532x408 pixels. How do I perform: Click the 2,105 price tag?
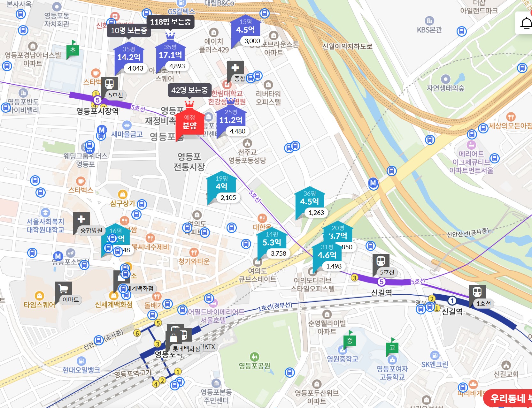pyautogui.click(x=228, y=198)
